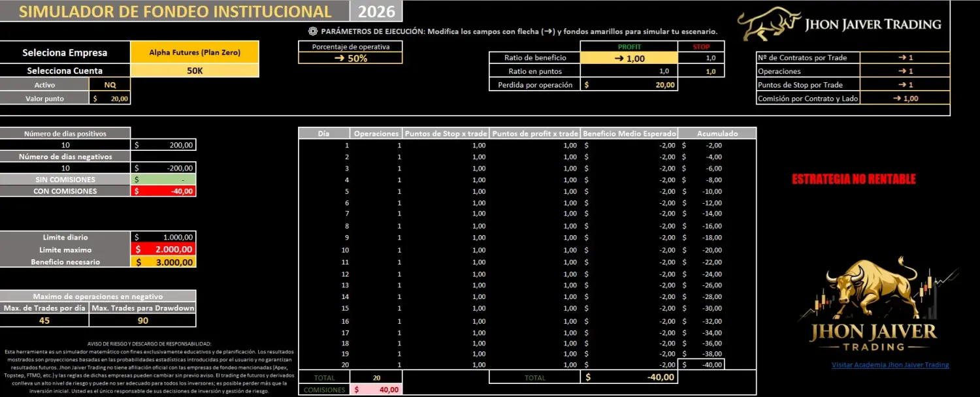Click the pink COMISIONES total at table bottom
Viewport: 980px width, 397px height.
point(377,389)
